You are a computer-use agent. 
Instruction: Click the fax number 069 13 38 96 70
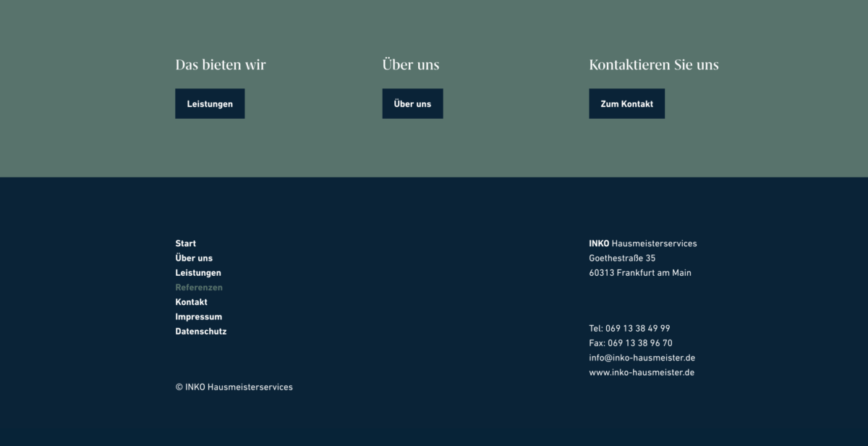[x=639, y=343]
